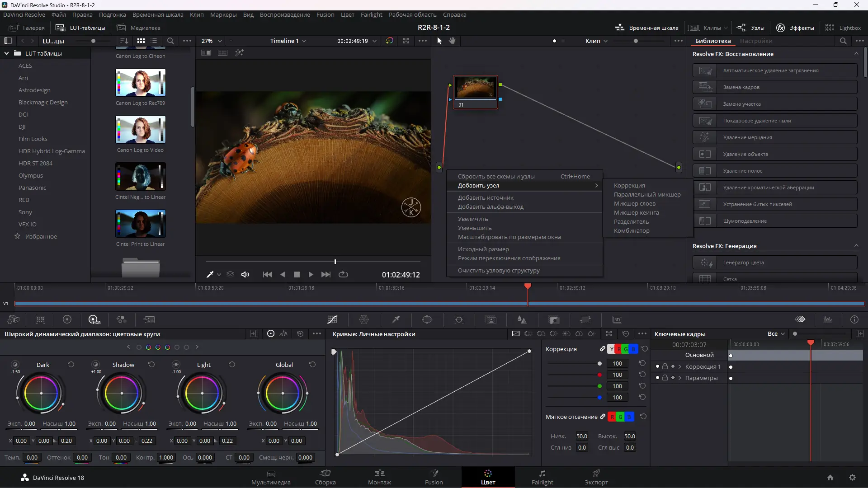Click the loop playback icon
Screen dimensions: 868x488
(343, 274)
